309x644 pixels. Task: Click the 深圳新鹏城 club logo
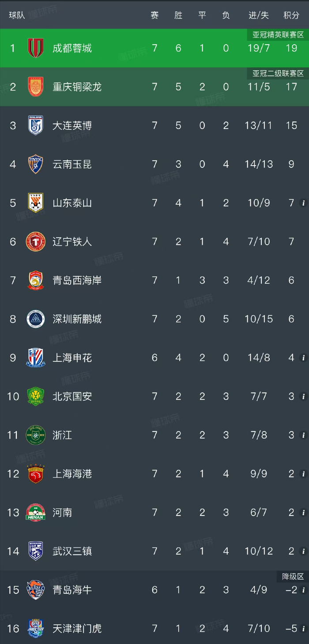35,319
